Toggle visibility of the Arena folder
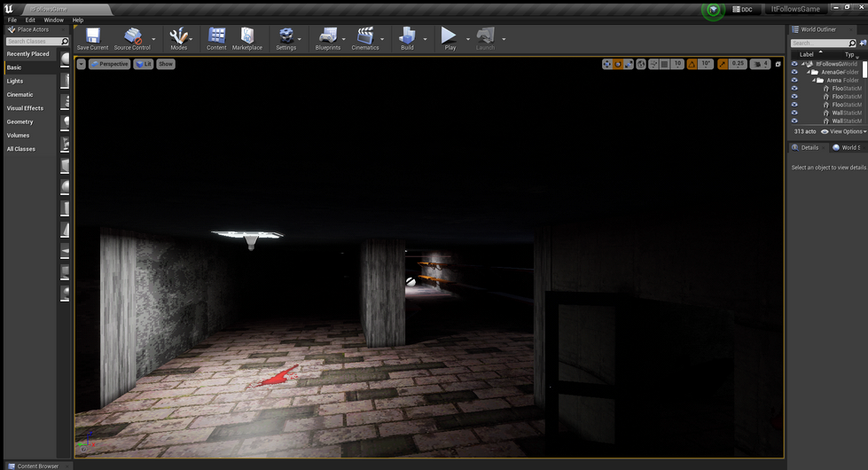The image size is (868, 470). (x=794, y=81)
